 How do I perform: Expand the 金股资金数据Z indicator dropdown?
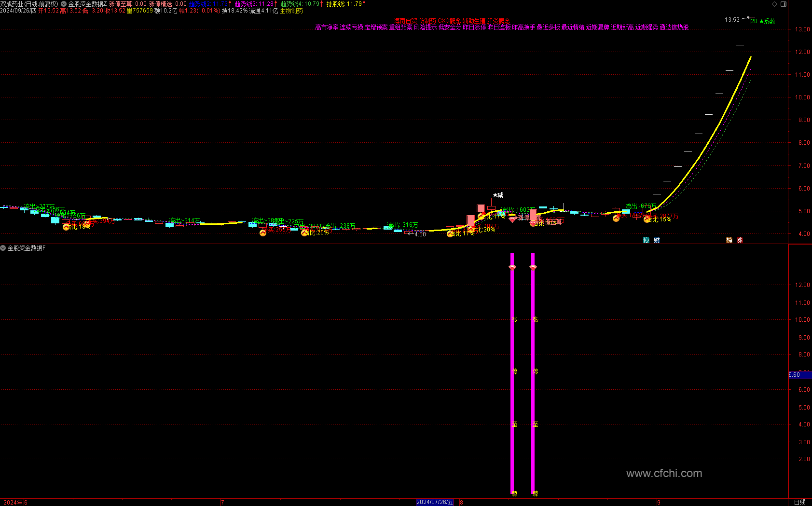pos(64,4)
